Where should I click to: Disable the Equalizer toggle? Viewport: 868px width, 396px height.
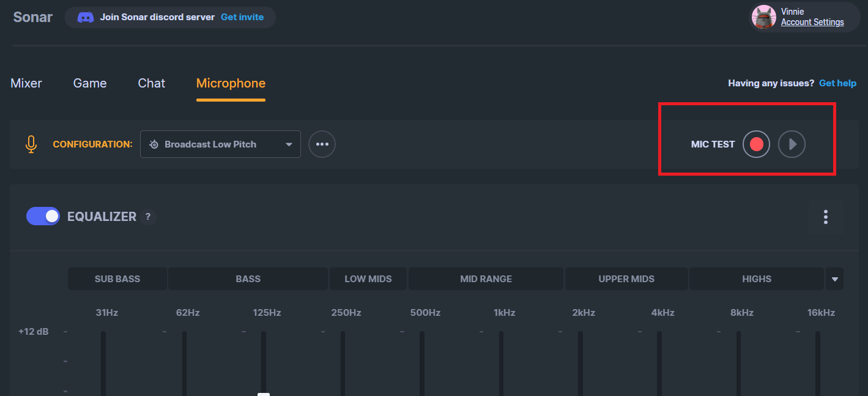43,216
